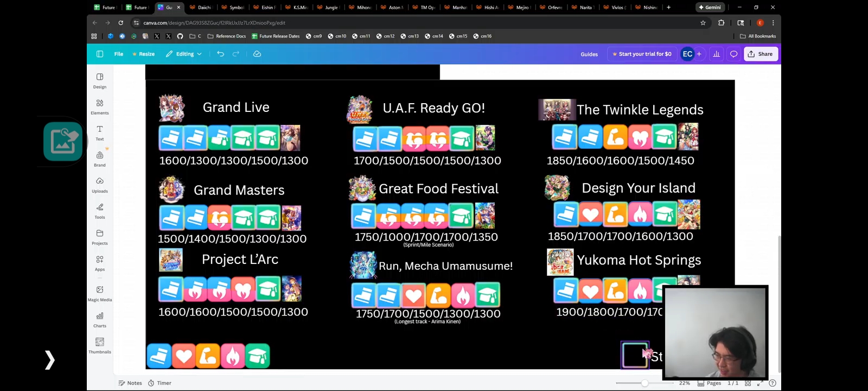Image resolution: width=868 pixels, height=391 pixels.
Task: Select the Great Food Festival title
Action: coord(438,188)
